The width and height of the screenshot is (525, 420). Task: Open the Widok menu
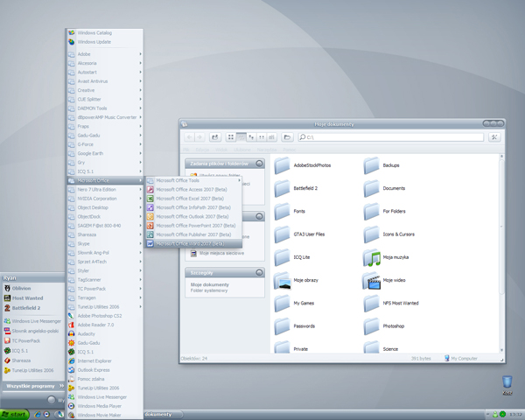pos(221,150)
